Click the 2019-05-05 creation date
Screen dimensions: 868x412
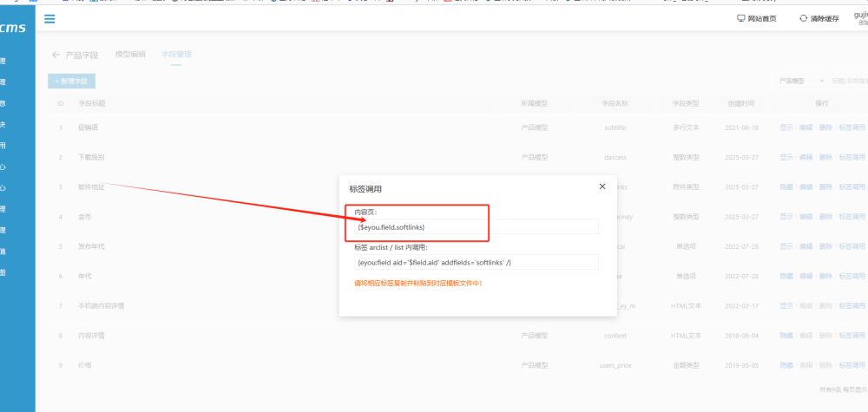pos(741,365)
